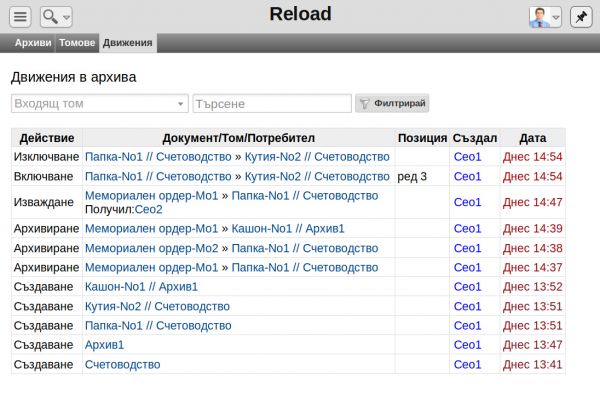Open the hamburger menu icon
This screenshot has height=397, width=600.
[20, 17]
